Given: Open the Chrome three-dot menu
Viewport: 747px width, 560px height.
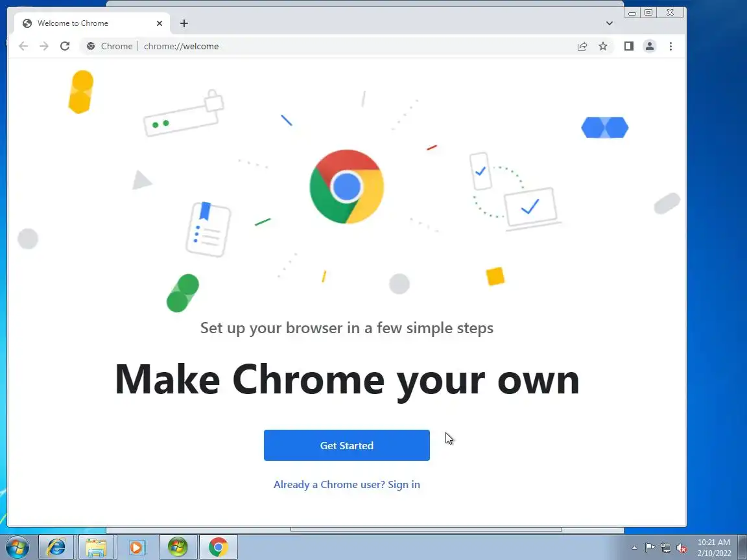Looking at the screenshot, I should tap(670, 46).
